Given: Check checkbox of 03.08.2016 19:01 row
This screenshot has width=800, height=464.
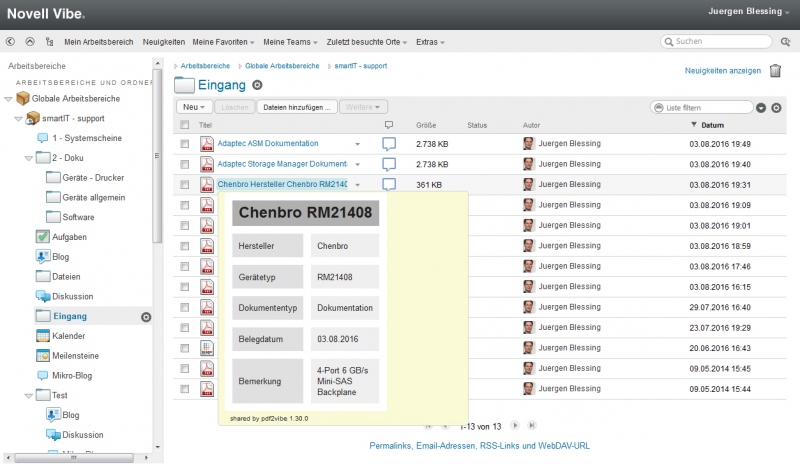Looking at the screenshot, I should pyautogui.click(x=185, y=226).
